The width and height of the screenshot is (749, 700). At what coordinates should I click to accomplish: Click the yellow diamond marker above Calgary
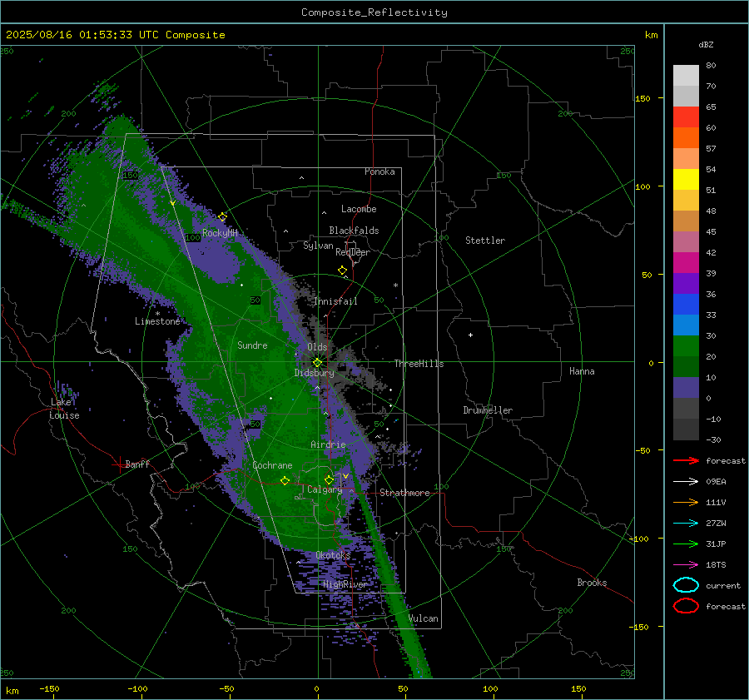point(329,479)
